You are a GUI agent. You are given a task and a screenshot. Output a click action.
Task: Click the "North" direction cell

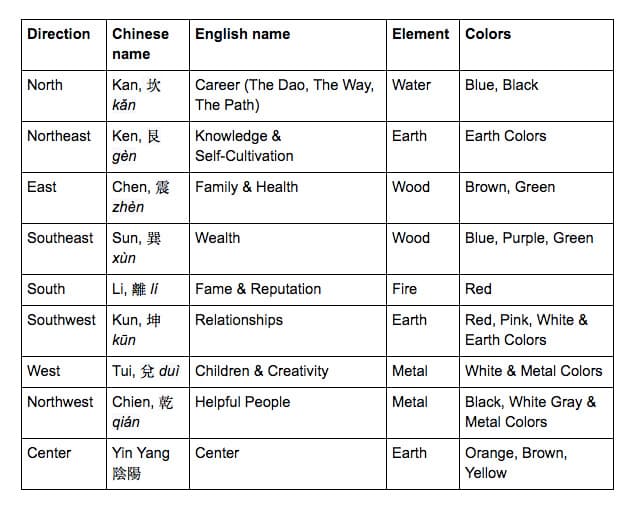click(x=45, y=85)
